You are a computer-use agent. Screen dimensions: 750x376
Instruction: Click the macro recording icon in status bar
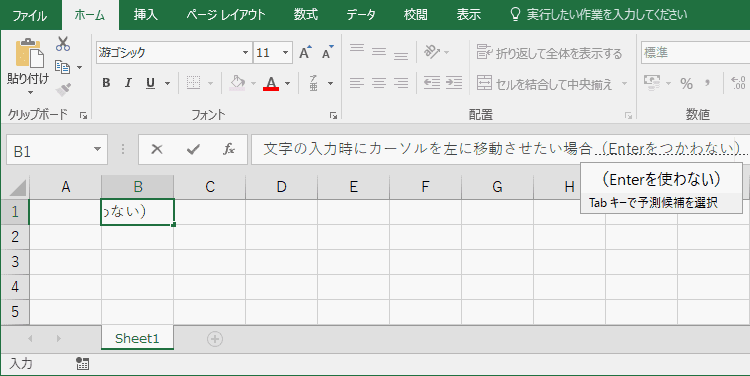click(x=83, y=364)
